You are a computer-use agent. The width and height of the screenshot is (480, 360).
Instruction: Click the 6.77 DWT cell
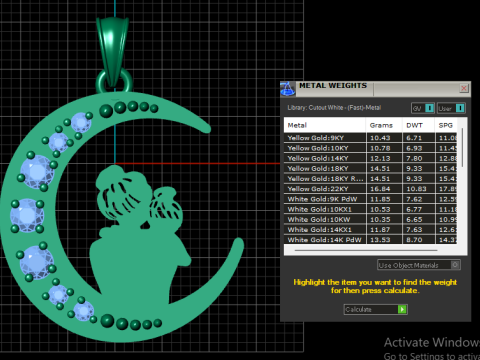[418, 209]
